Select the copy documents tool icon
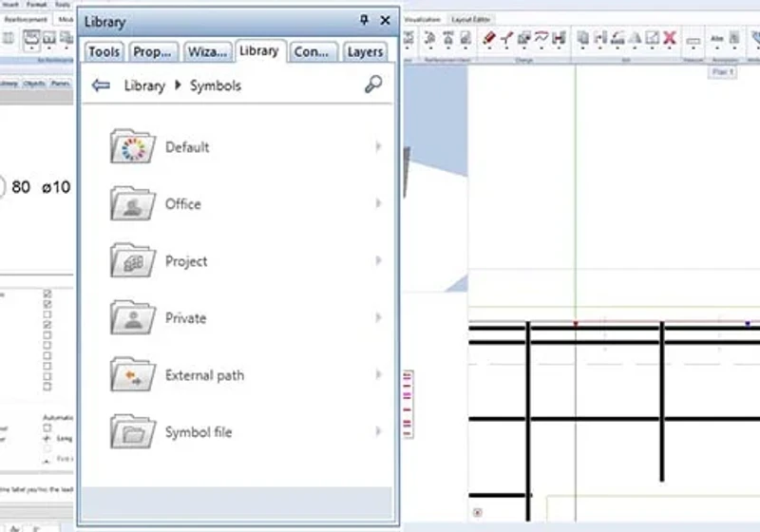Image resolution: width=760 pixels, height=532 pixels. pyautogui.click(x=583, y=38)
